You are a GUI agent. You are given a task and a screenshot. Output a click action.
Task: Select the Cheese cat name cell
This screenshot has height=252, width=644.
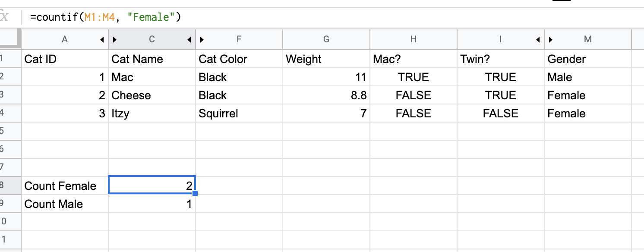tap(152, 95)
